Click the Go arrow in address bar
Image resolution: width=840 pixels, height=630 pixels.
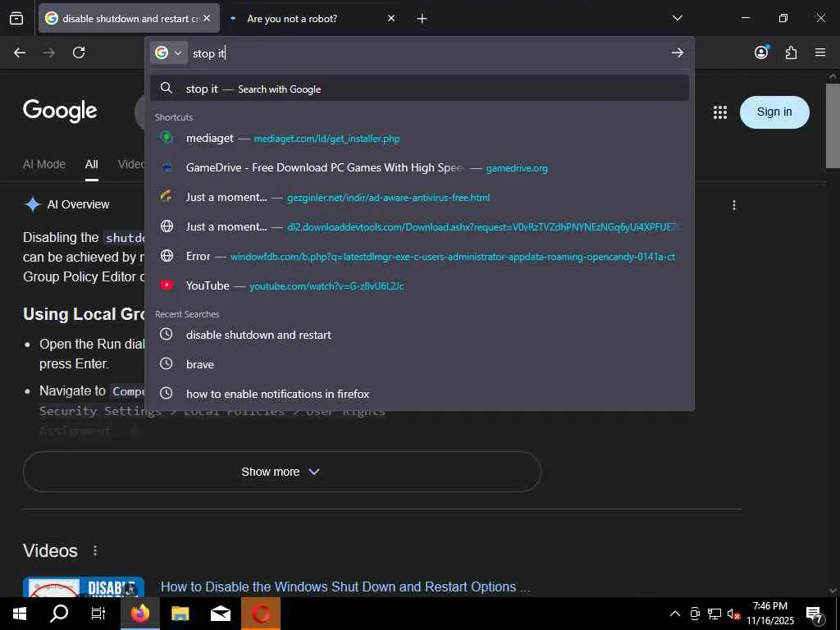click(677, 52)
